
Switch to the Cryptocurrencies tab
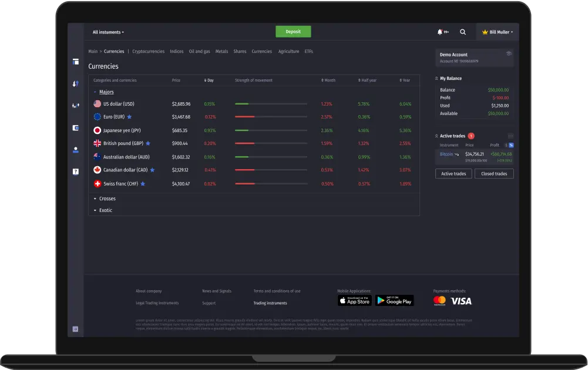[x=148, y=51]
